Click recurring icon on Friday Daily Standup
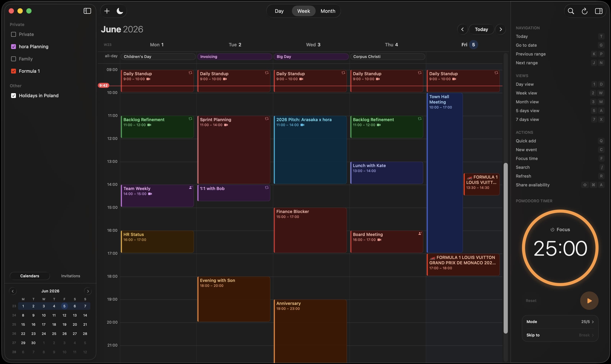The image size is (611, 364). [x=496, y=73]
